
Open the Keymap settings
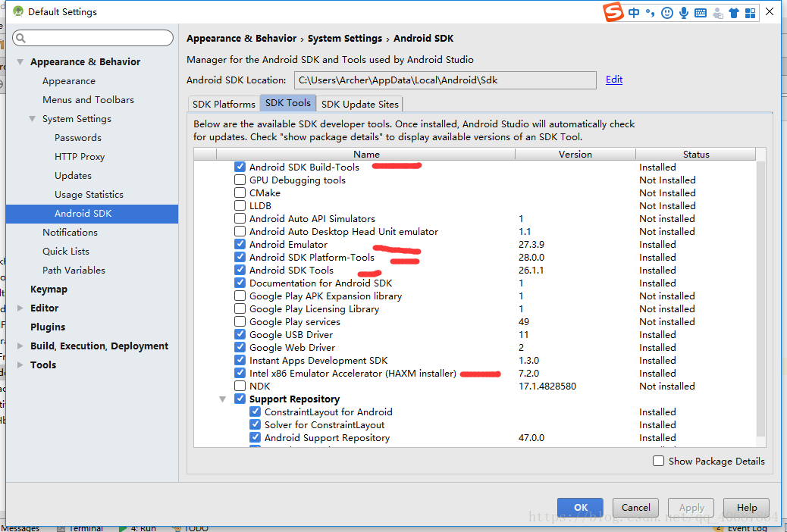click(49, 289)
